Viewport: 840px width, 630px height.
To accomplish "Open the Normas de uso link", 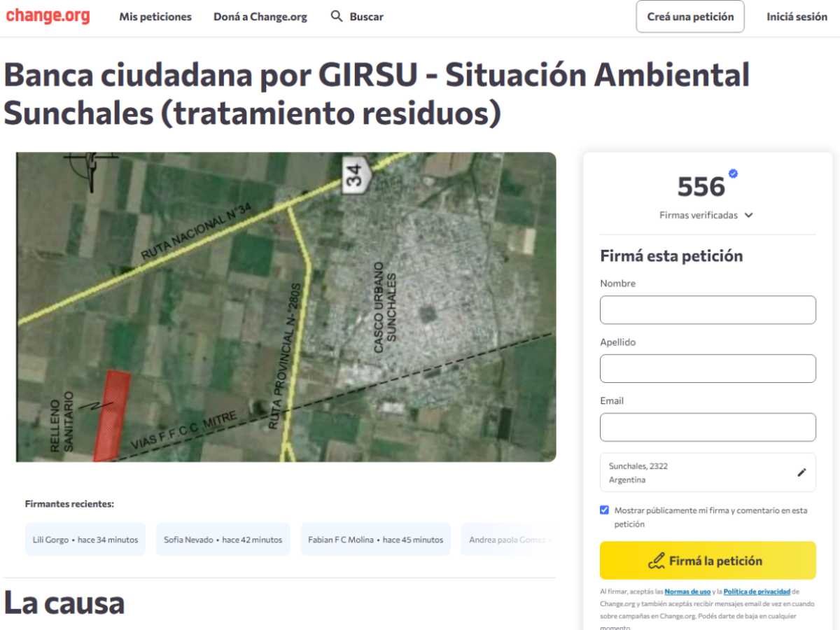I will point(687,591).
